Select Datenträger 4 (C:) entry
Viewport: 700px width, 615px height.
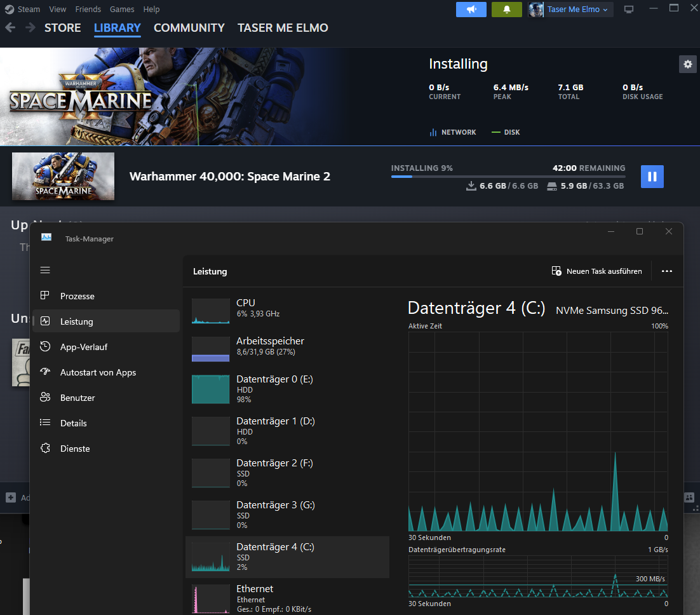(288, 557)
